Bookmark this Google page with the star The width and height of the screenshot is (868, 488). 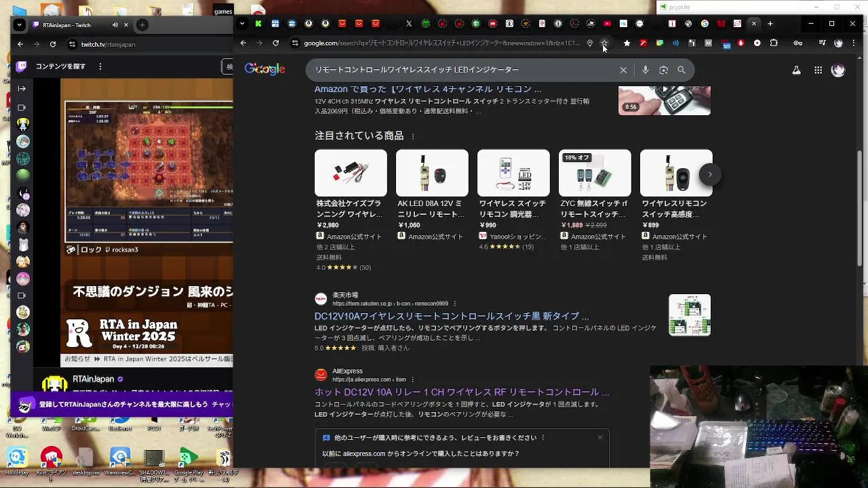[605, 43]
